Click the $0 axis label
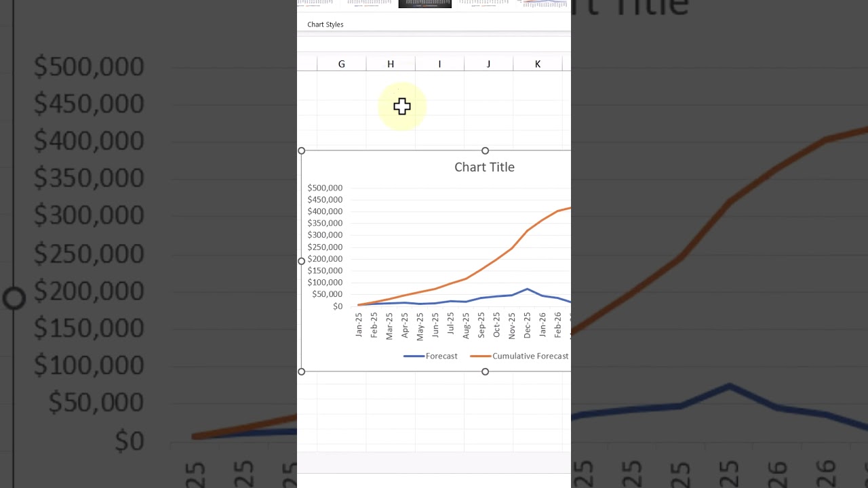The image size is (868, 488). tap(337, 306)
